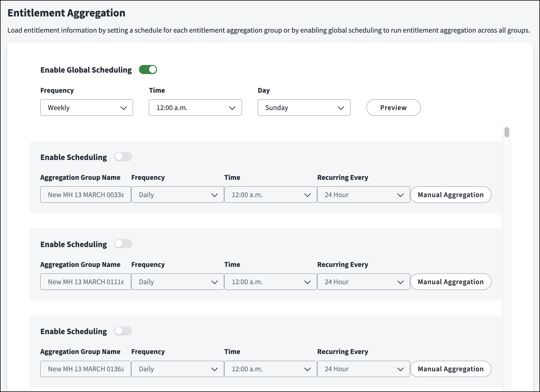The height and width of the screenshot is (392, 540).
Task: Click the New MH 13 MARCH 0111 name field
Action: (x=85, y=282)
